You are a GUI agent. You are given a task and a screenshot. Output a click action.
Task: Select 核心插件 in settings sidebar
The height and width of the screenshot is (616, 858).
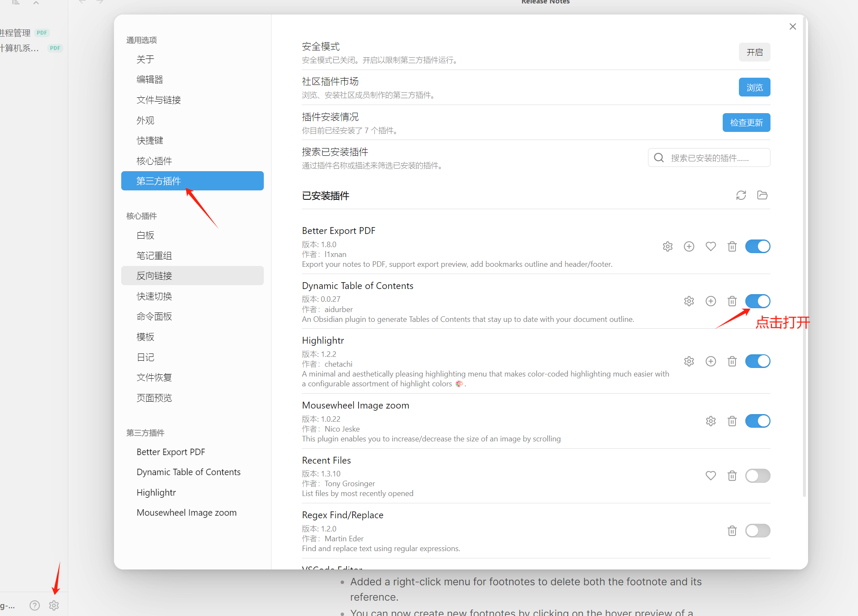click(x=154, y=161)
